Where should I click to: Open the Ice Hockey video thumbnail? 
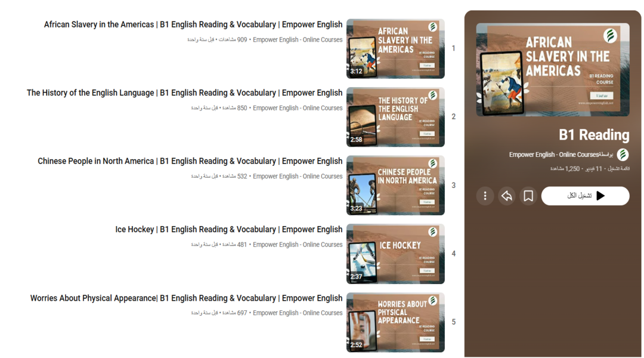click(x=395, y=254)
